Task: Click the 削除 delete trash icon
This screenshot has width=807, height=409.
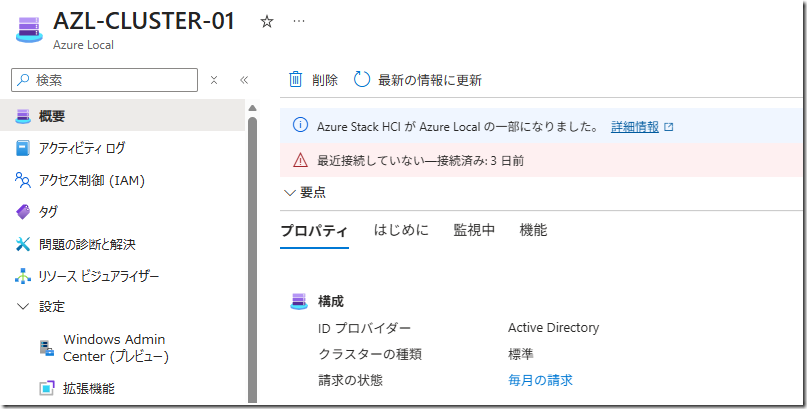Action: (296, 80)
